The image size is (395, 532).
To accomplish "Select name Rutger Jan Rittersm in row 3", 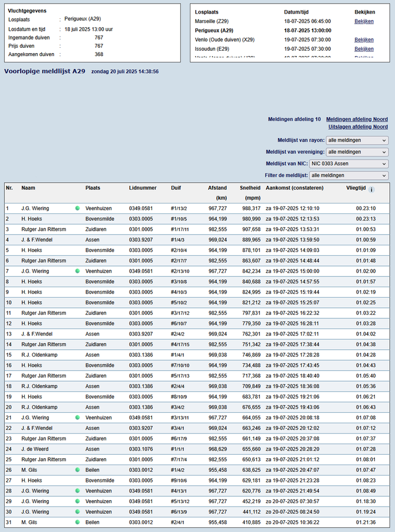I will (x=44, y=229).
